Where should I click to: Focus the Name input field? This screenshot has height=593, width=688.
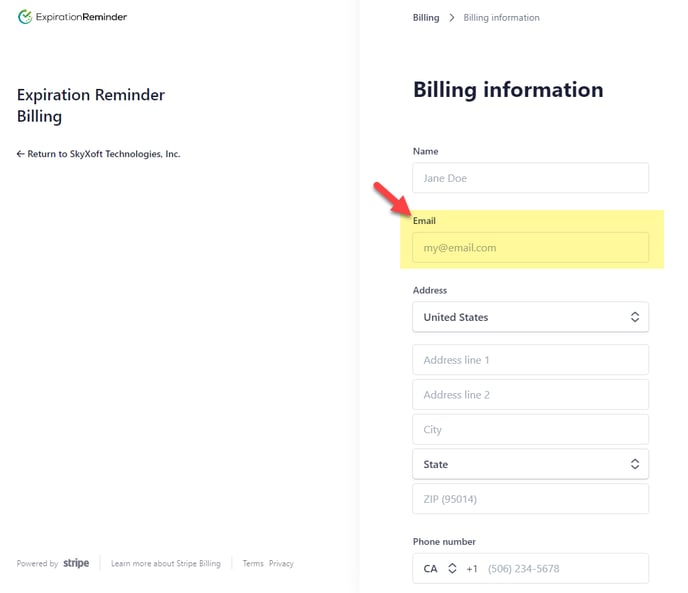[x=530, y=178]
